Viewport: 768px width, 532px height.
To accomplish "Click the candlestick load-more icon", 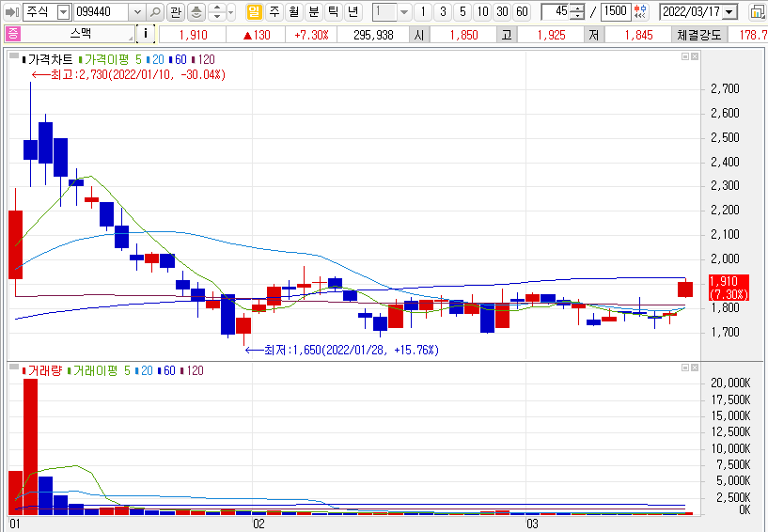I will tap(639, 12).
